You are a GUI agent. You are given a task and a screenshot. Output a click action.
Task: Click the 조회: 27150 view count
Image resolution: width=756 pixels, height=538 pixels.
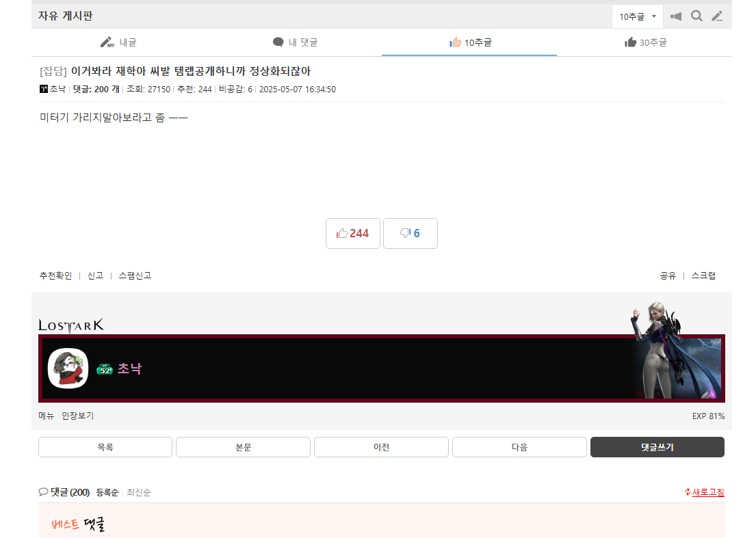(148, 89)
